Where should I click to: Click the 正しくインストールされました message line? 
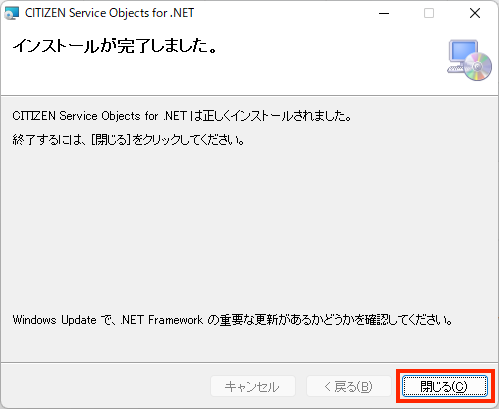pos(182,116)
